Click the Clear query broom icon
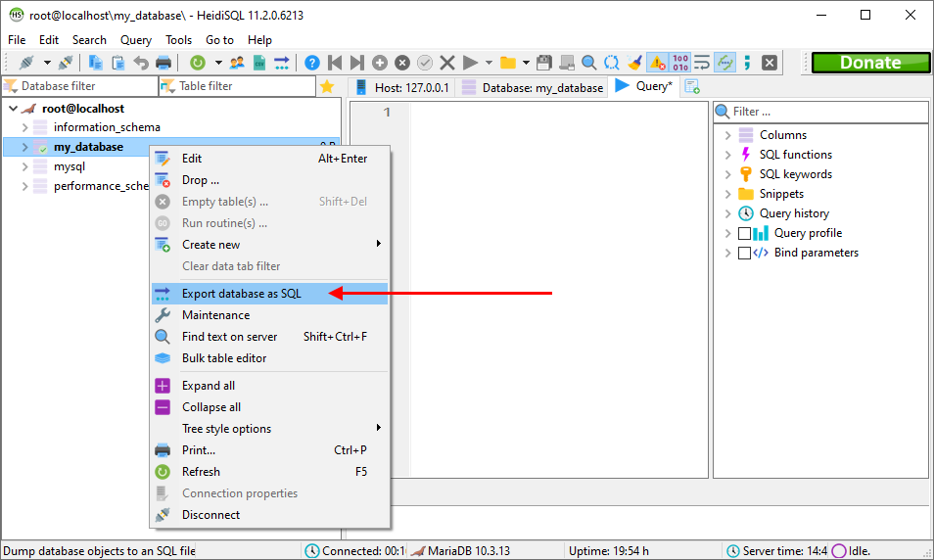 coord(633,63)
